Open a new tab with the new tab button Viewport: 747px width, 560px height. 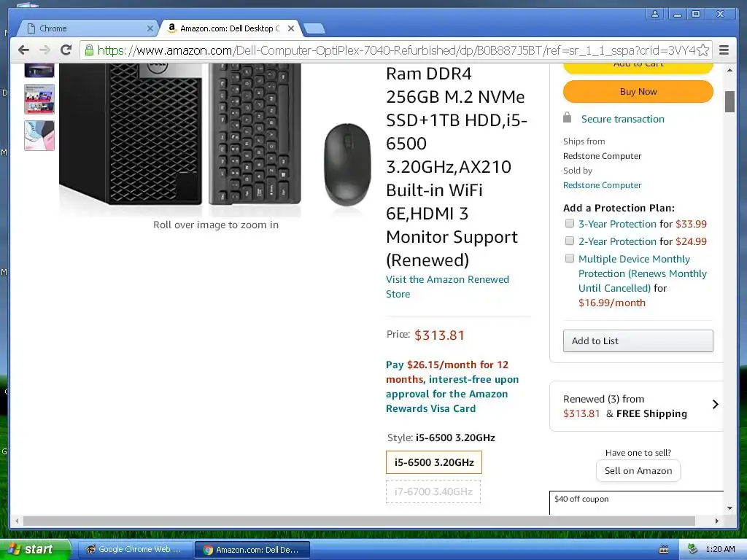[x=314, y=28]
